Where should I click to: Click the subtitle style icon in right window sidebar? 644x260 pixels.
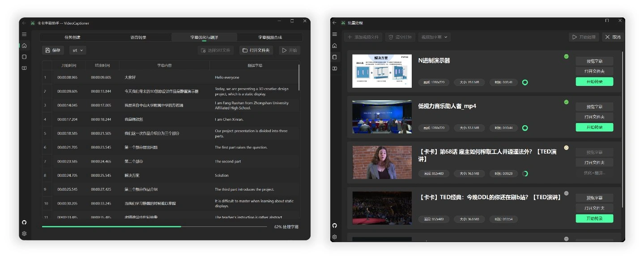click(x=334, y=68)
